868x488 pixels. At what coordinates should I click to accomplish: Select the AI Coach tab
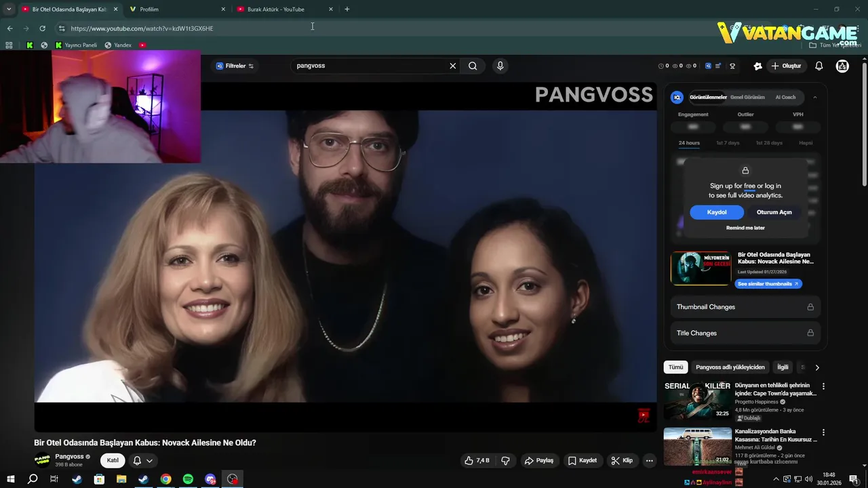pyautogui.click(x=785, y=97)
